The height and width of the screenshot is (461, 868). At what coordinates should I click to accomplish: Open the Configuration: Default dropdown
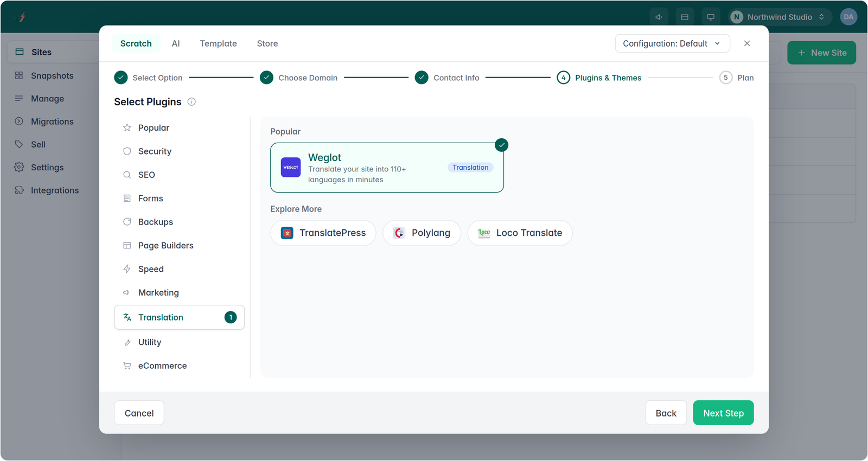(672, 43)
